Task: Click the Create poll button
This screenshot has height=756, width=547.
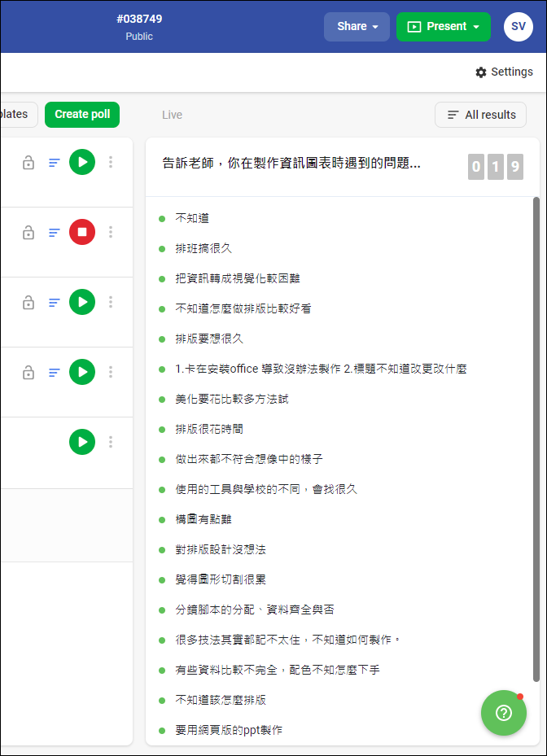Action: pyautogui.click(x=82, y=115)
